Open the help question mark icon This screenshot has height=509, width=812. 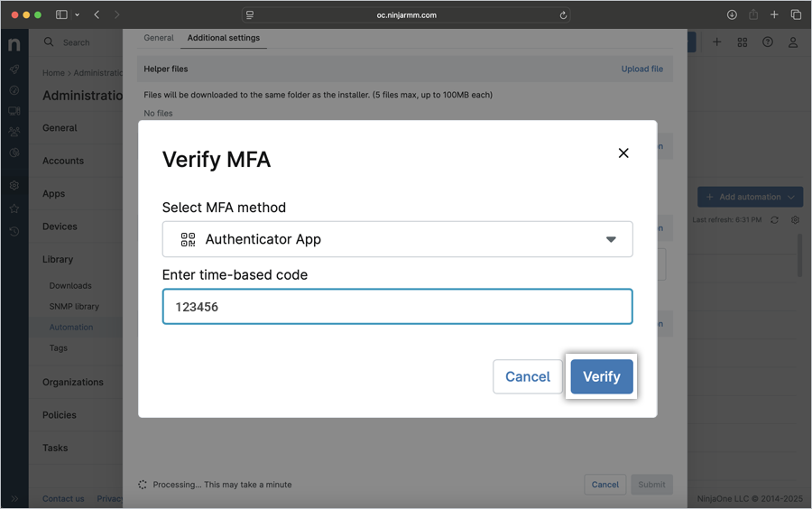point(768,42)
